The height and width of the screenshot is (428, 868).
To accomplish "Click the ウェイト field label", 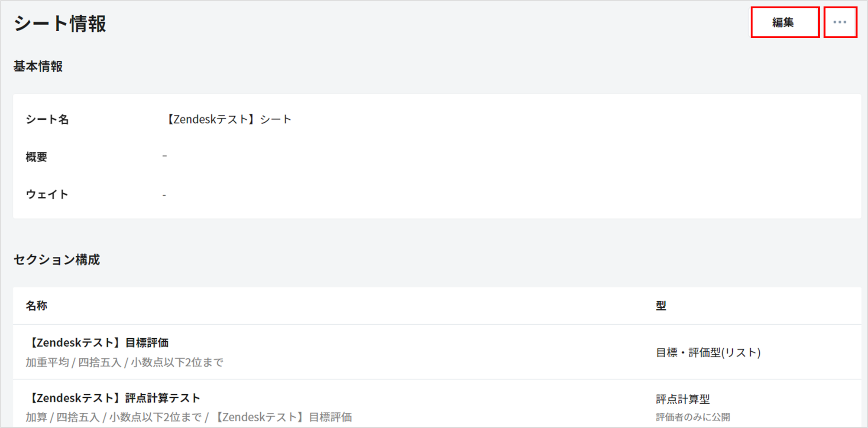I will click(47, 194).
